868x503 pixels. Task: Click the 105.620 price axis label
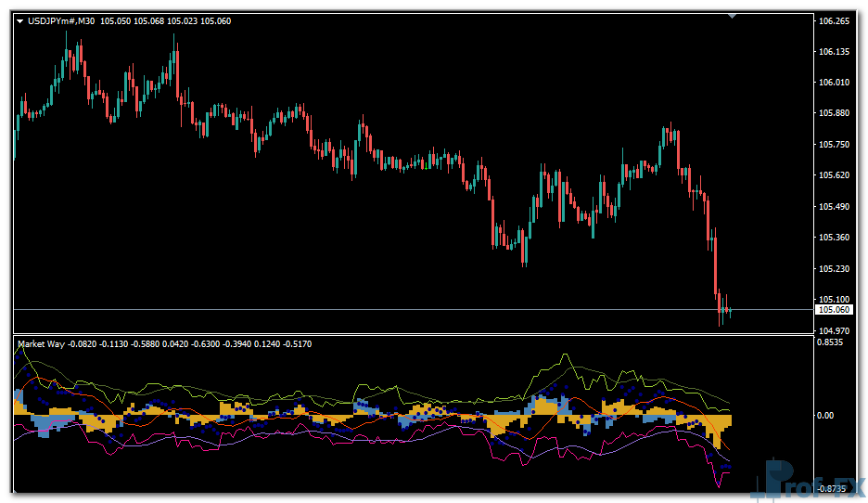pyautogui.click(x=835, y=175)
